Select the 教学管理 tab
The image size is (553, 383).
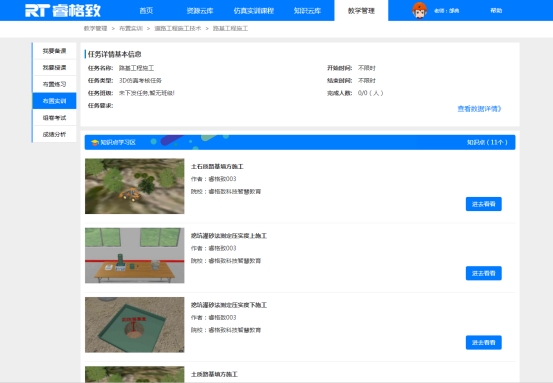point(361,11)
